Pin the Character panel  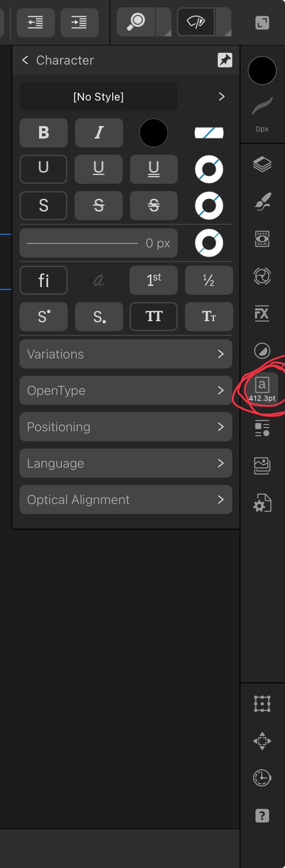click(225, 60)
